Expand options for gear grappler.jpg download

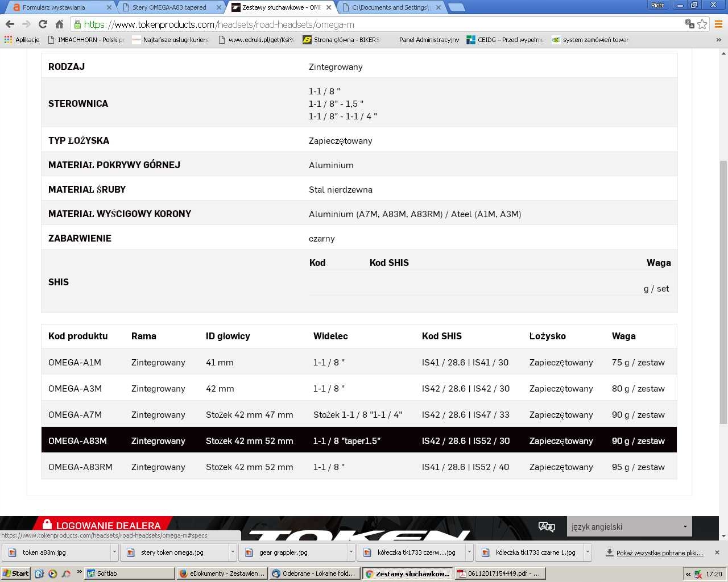pyautogui.click(x=351, y=552)
